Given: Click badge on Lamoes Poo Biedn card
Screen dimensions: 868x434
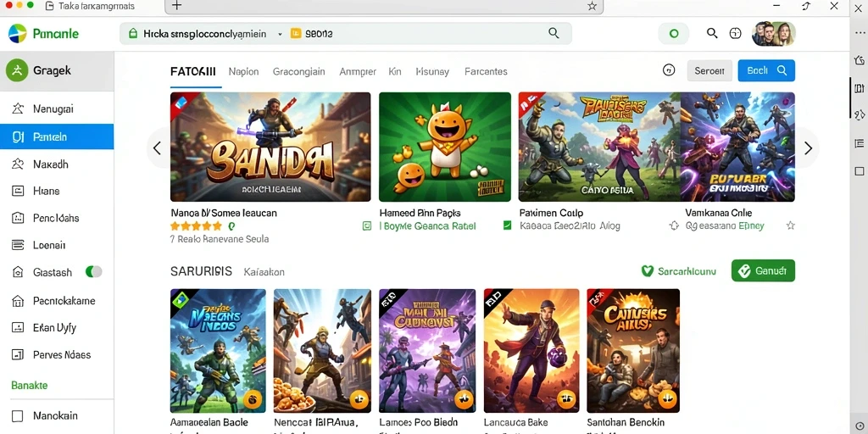Looking at the screenshot, I should 464,398.
